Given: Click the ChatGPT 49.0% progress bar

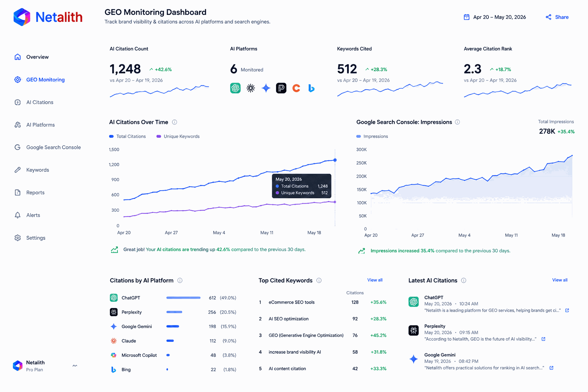Looking at the screenshot, I should 183,298.
